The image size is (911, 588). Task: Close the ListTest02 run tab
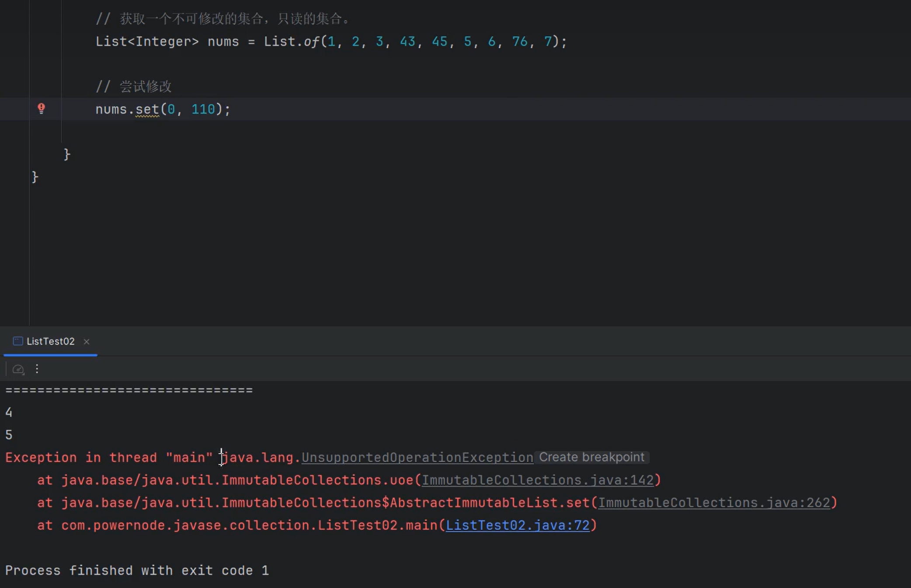point(87,341)
